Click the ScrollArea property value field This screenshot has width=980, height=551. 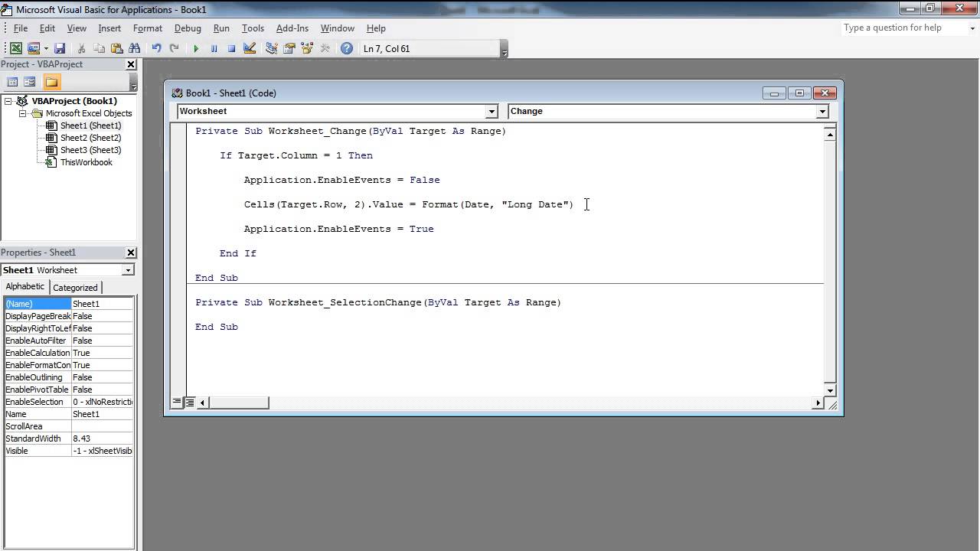point(102,426)
